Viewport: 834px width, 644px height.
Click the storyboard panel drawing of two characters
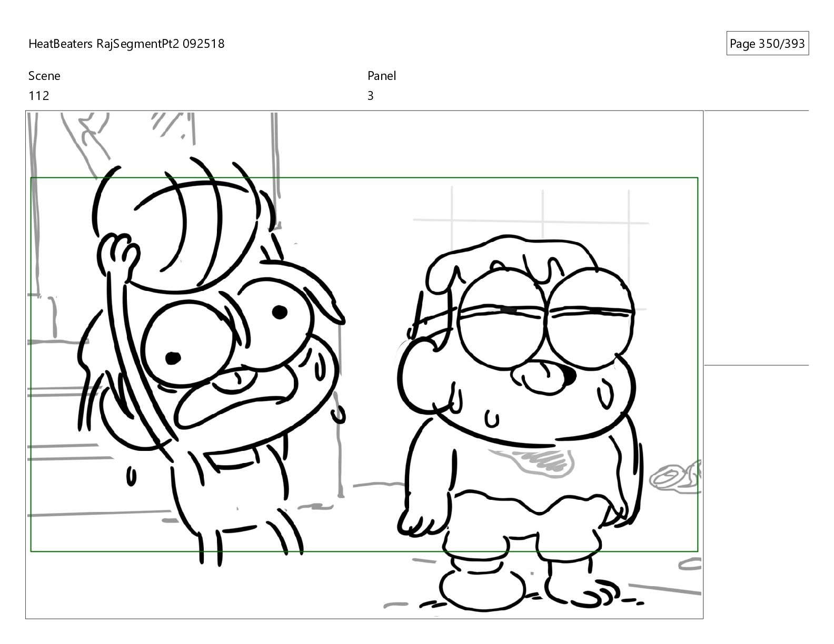pyautogui.click(x=364, y=365)
